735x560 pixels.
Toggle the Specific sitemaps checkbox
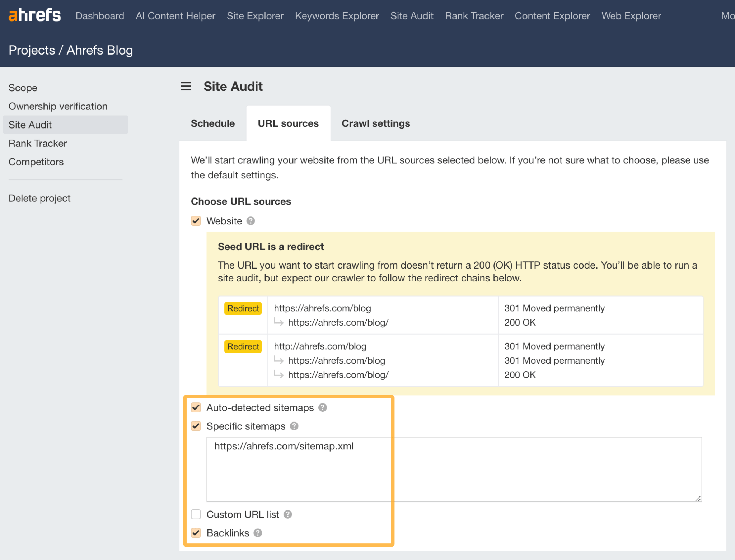[196, 426]
